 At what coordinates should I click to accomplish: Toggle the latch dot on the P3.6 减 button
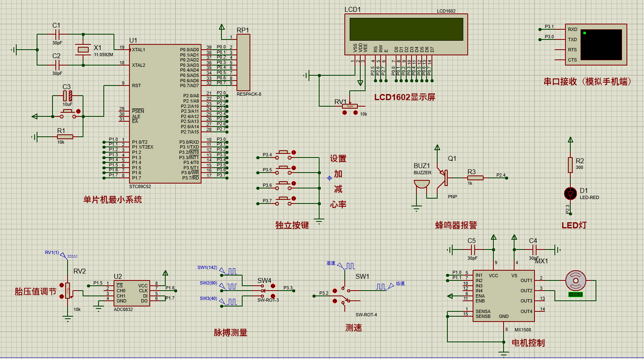(x=294, y=184)
